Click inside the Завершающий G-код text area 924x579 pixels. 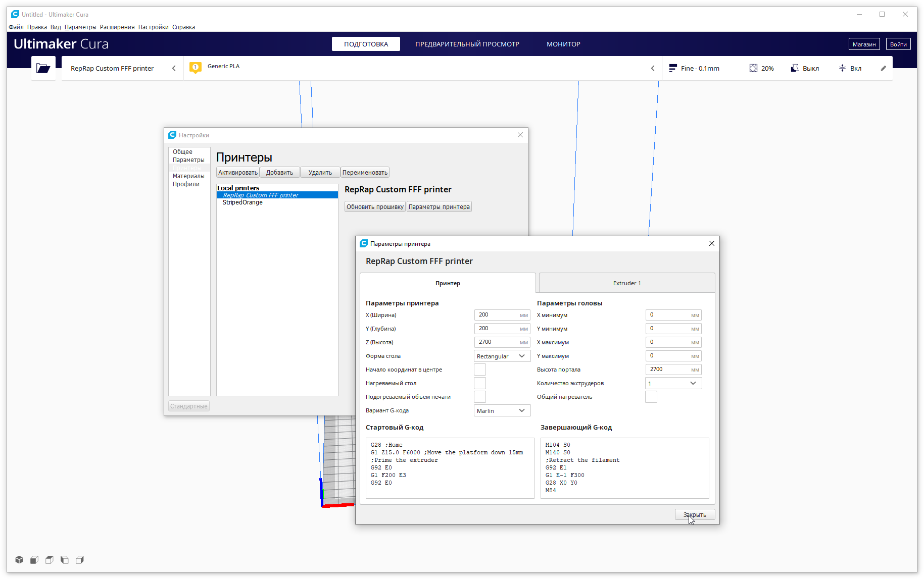(624, 468)
